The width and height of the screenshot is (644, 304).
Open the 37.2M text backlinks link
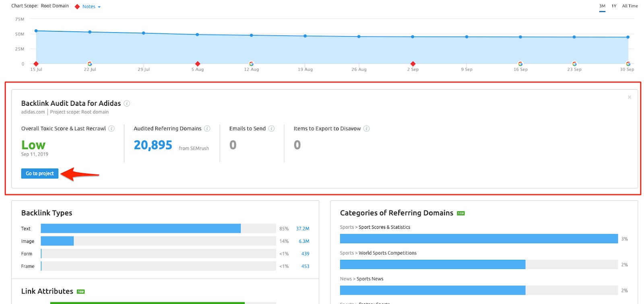click(303, 229)
